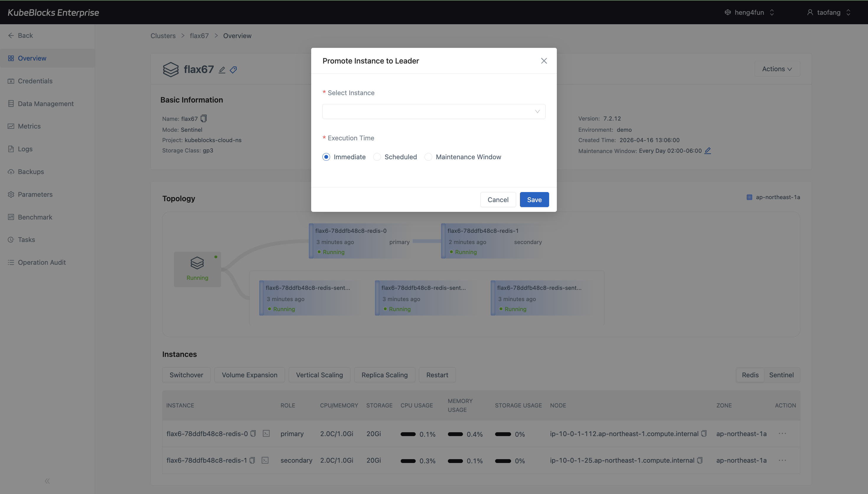Click flax67 in the breadcrumb
The image size is (868, 494).
click(x=199, y=36)
